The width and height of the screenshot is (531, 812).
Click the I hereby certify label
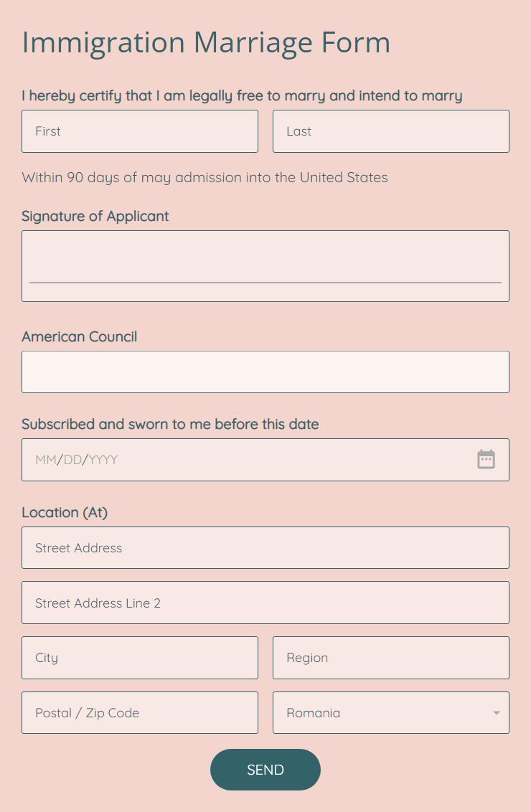(x=242, y=95)
